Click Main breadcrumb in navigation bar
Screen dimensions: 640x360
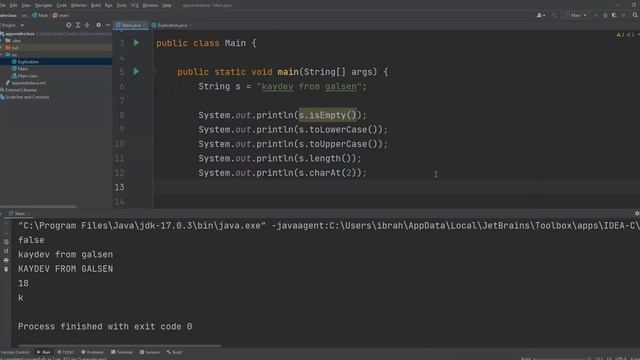click(x=40, y=16)
